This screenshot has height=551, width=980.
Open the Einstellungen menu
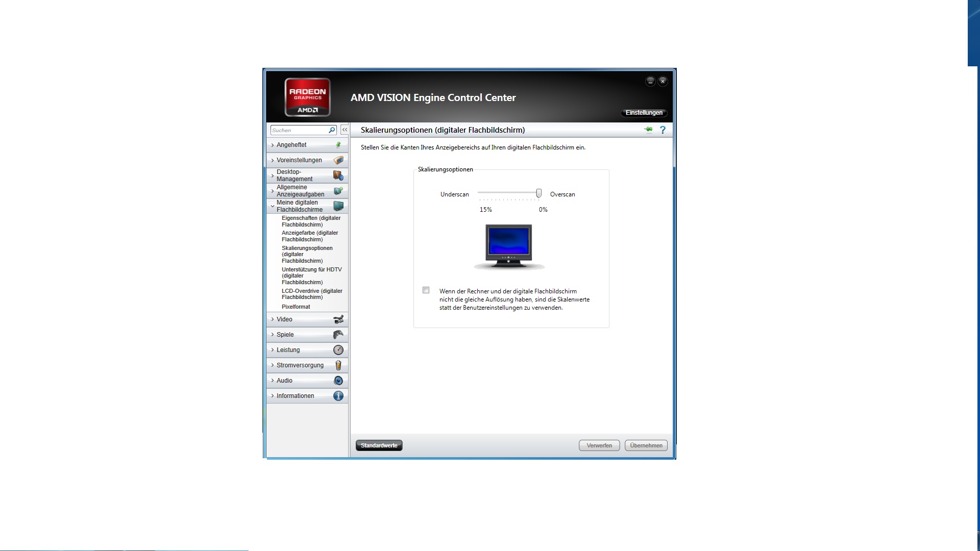[644, 113]
